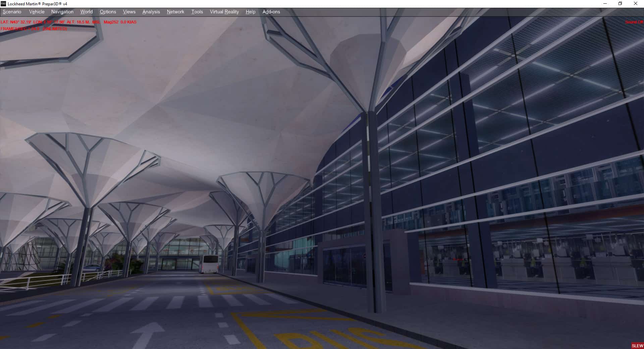
Task: Click the white bus on the road
Action: tap(209, 264)
